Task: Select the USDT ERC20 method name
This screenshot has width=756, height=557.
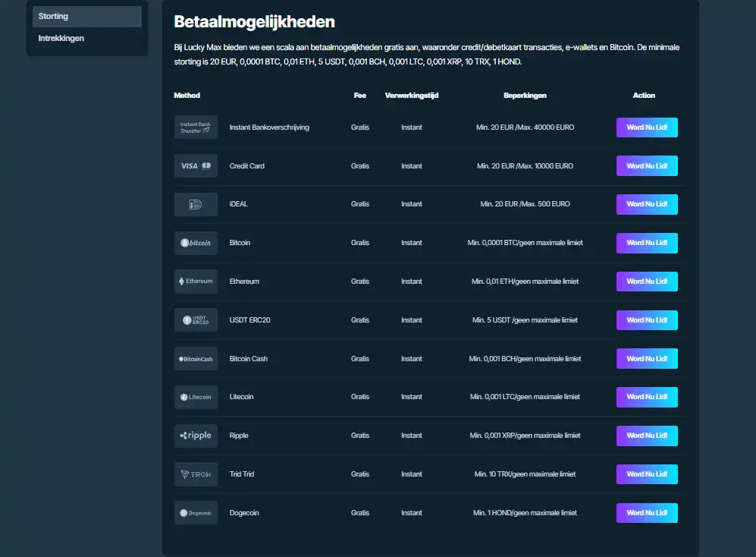Action: click(249, 320)
